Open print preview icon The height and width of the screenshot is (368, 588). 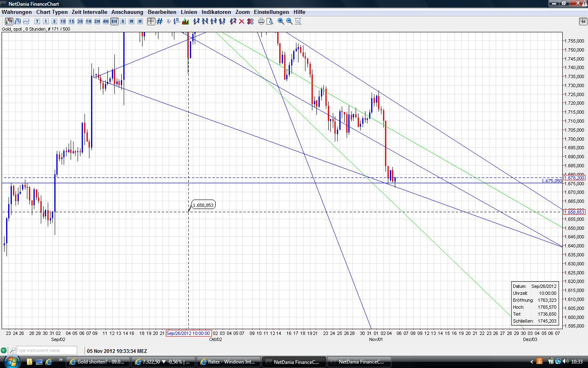(270, 21)
